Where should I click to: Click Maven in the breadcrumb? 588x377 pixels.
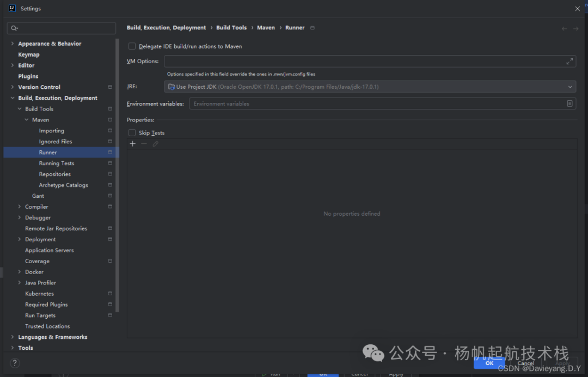tap(266, 28)
